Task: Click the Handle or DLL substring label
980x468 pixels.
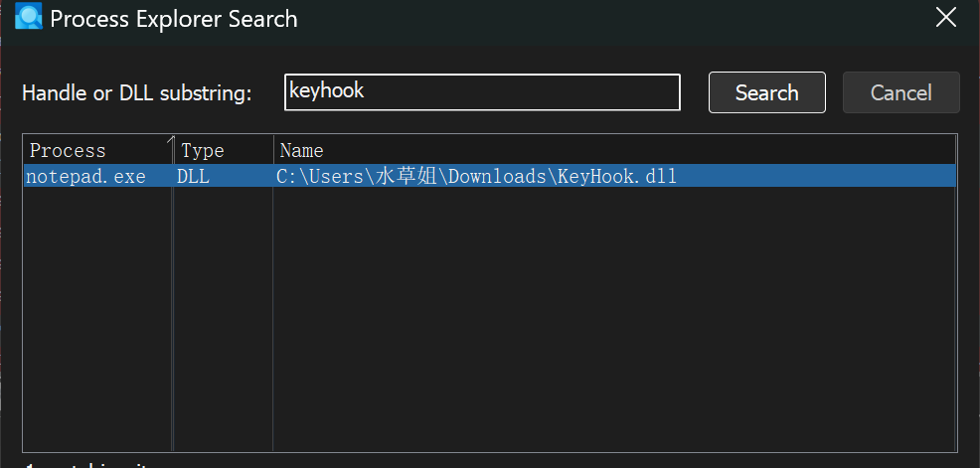Action: click(136, 93)
